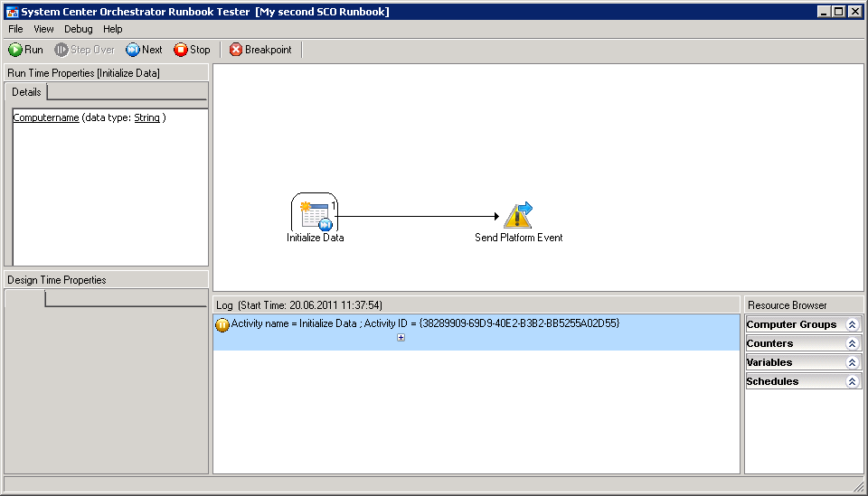Open the Debug menu

coord(79,29)
